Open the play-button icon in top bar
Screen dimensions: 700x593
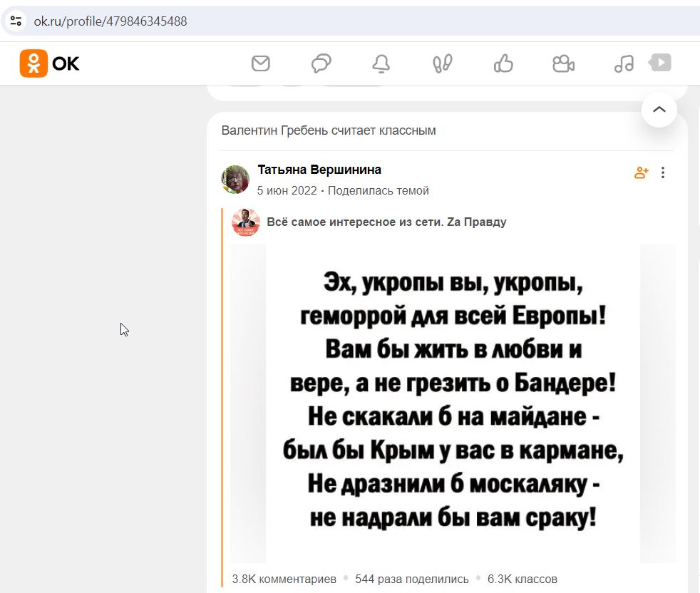click(x=660, y=63)
